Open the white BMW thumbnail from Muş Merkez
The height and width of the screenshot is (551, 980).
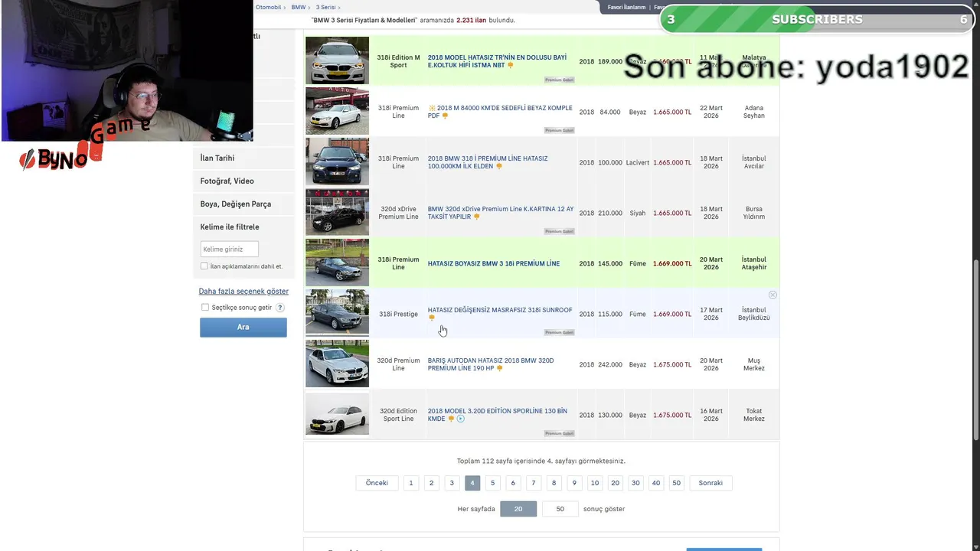click(x=338, y=364)
